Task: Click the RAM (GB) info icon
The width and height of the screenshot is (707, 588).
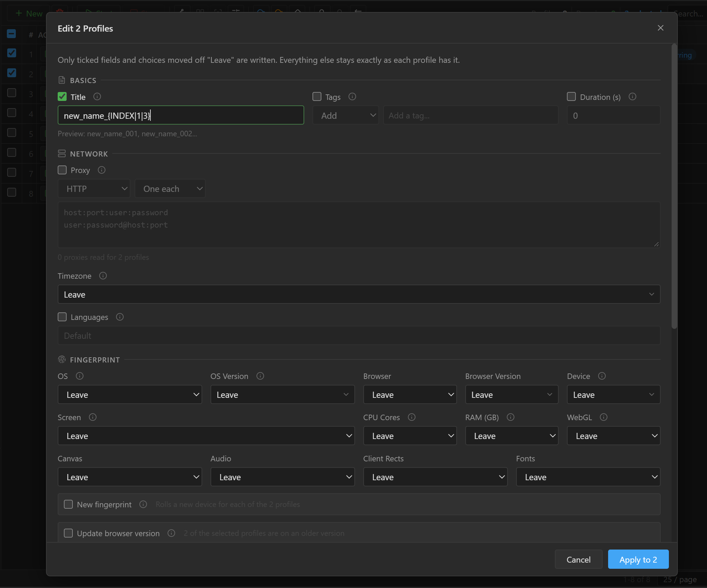Action: [x=511, y=417]
